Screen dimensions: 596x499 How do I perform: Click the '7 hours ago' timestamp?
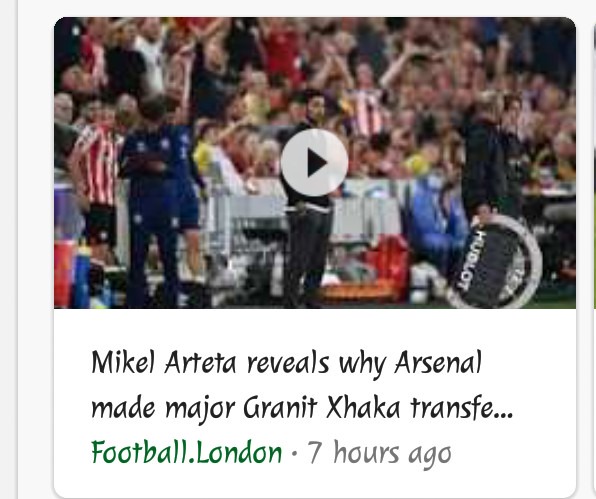(x=379, y=452)
